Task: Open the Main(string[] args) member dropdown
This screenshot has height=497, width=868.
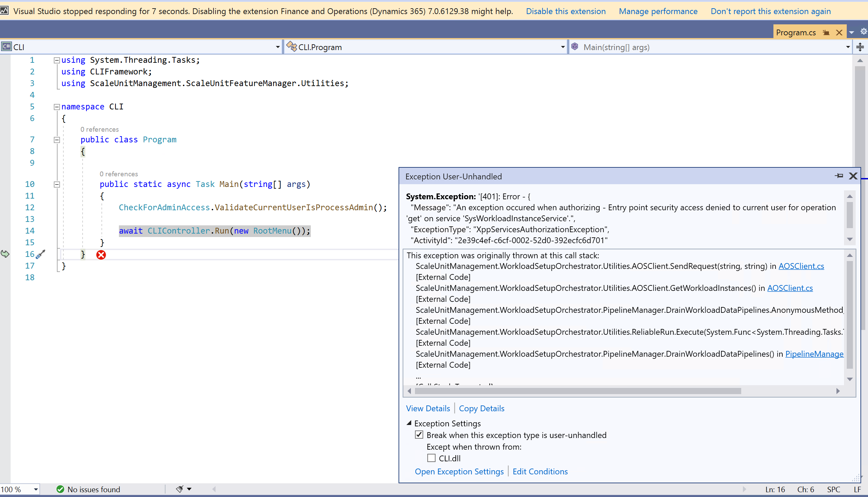Action: click(x=847, y=47)
